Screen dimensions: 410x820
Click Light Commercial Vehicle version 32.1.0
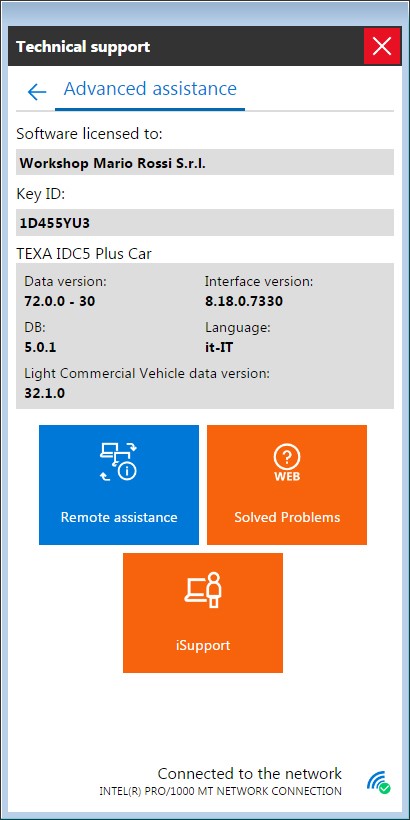(44, 393)
